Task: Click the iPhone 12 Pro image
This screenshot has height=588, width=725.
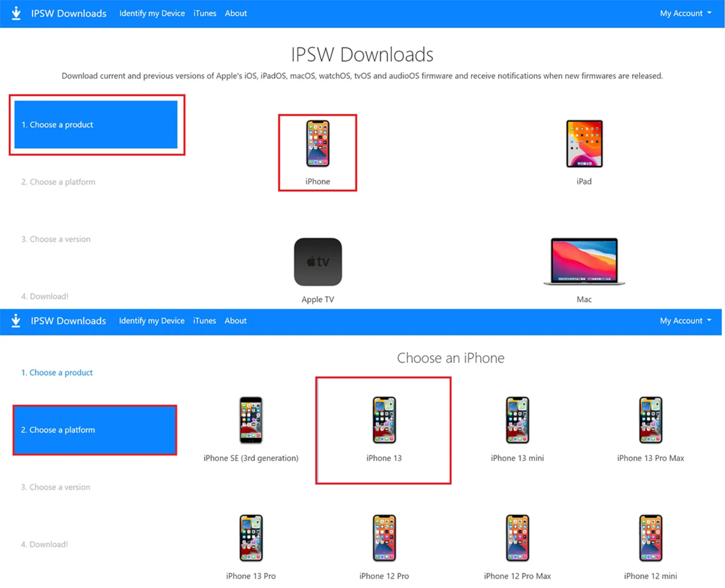Action: tap(384, 538)
